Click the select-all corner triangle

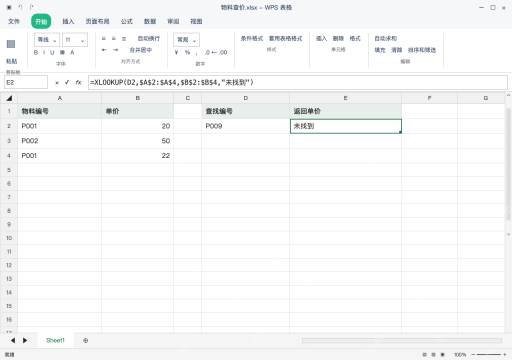(x=9, y=98)
